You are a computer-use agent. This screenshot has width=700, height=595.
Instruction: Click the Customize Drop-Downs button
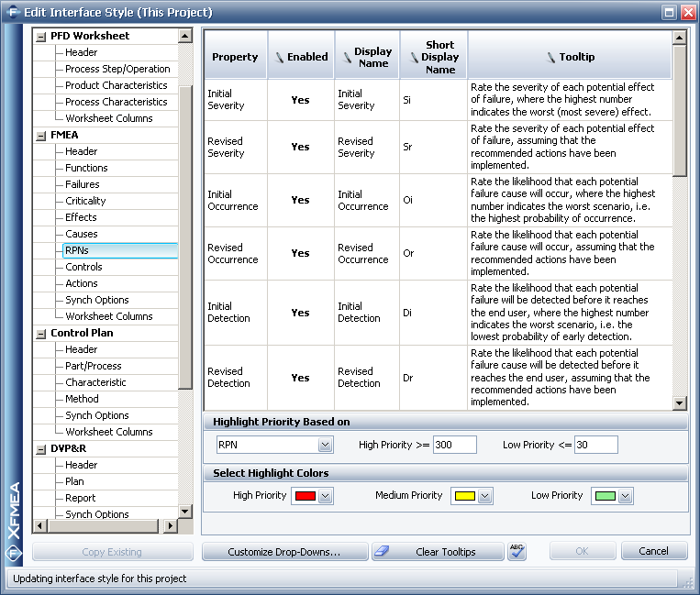(283, 552)
